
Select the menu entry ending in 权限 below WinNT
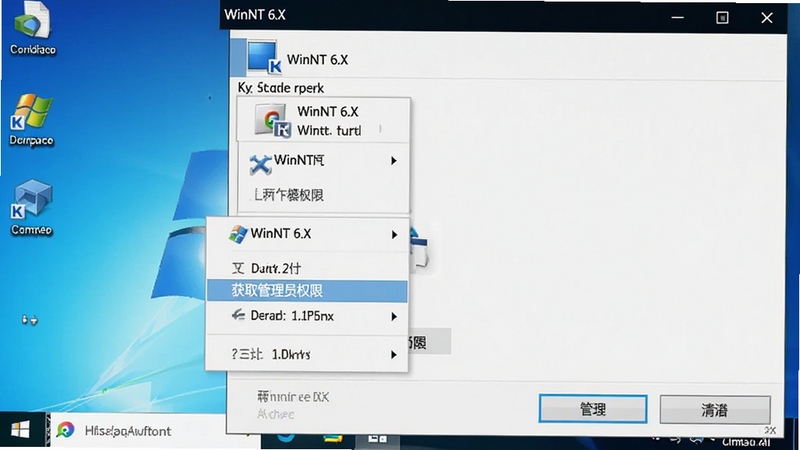click(323, 195)
